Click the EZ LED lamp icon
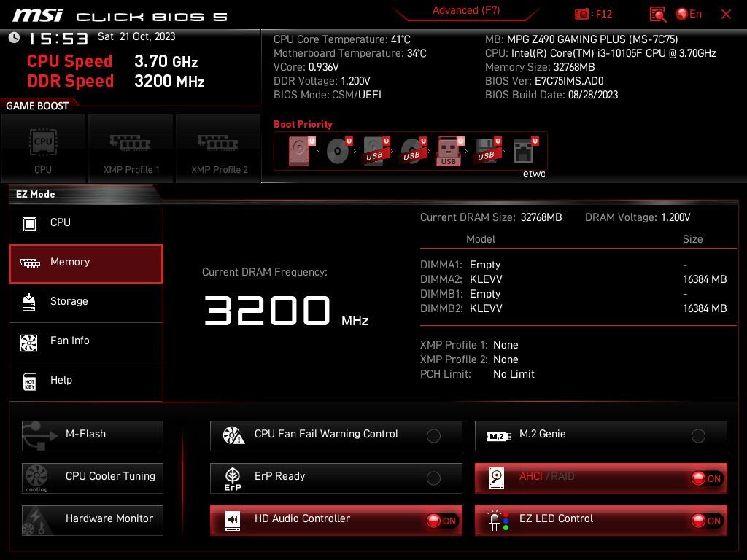The width and height of the screenshot is (747, 560). point(498,521)
